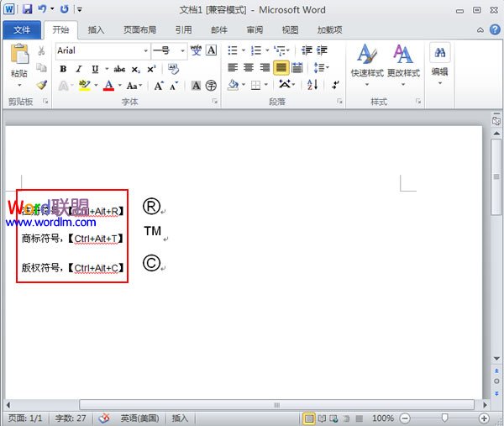Apply strikethrough formatting
This screenshot has height=426, width=504.
118,69
